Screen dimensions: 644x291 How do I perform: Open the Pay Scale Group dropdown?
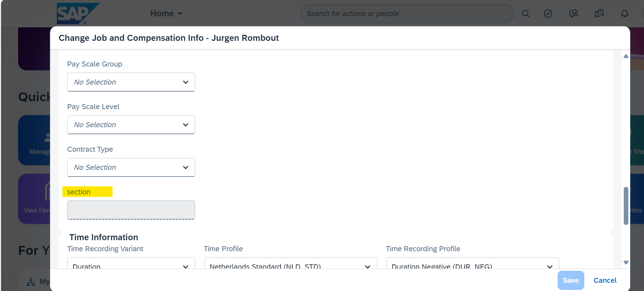(x=131, y=82)
